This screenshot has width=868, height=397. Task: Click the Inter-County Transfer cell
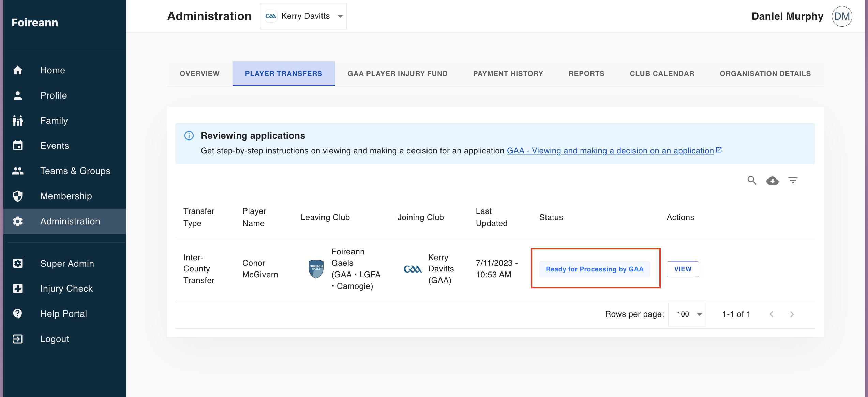[x=199, y=269]
